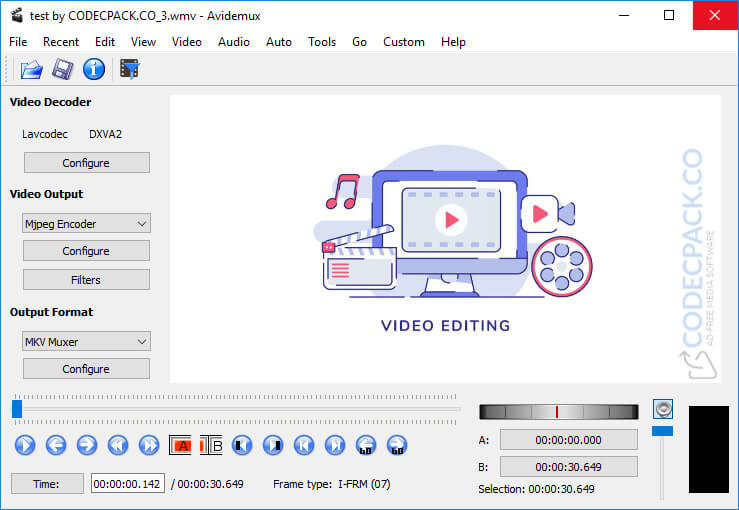Click the blue volume slider handle
Viewport: 739px width, 510px height.
click(x=662, y=431)
